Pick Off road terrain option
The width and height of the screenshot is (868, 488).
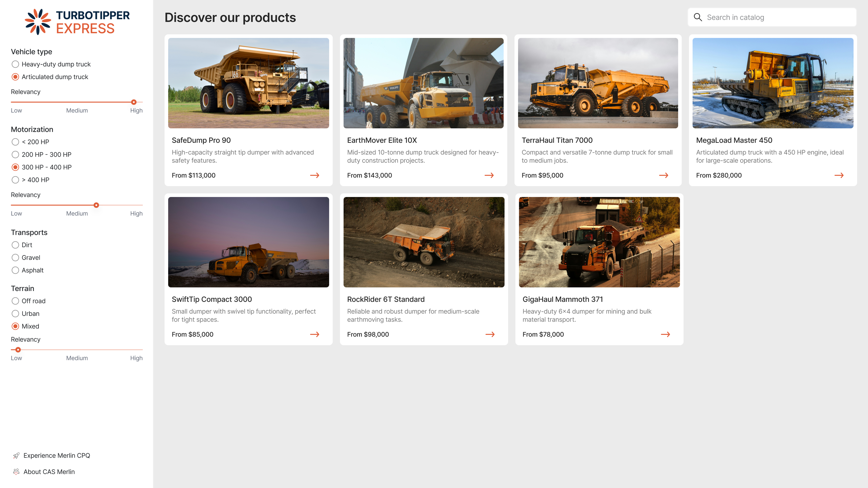click(x=15, y=301)
